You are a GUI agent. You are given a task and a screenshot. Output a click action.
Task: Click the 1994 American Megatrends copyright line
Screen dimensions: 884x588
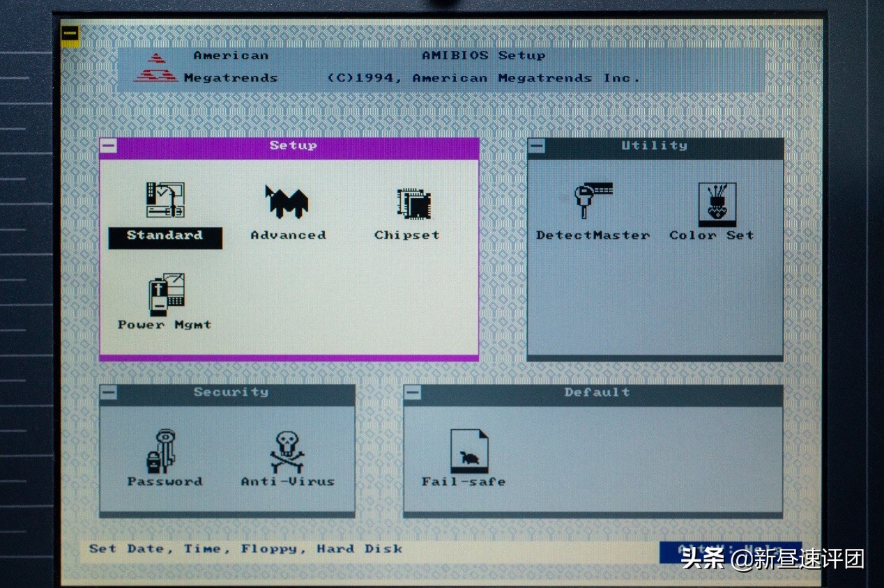484,78
